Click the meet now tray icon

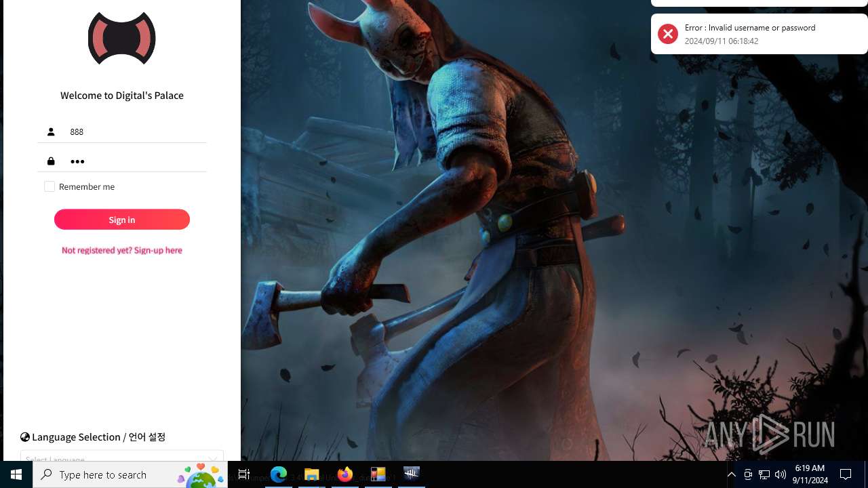pyautogui.click(x=748, y=474)
